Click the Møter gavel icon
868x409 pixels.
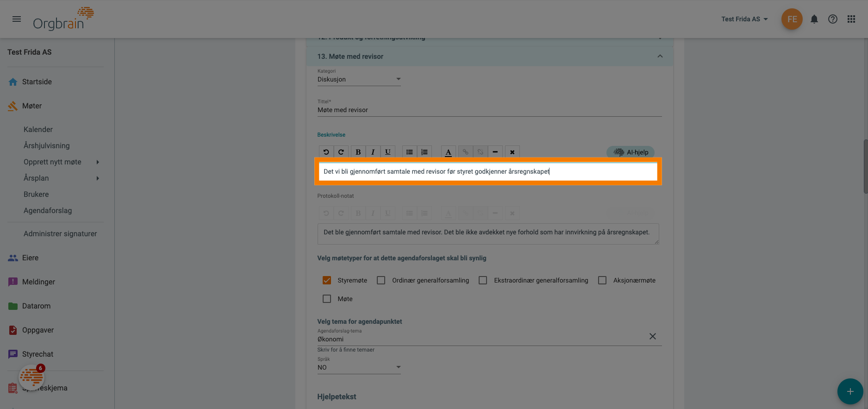pyautogui.click(x=13, y=106)
